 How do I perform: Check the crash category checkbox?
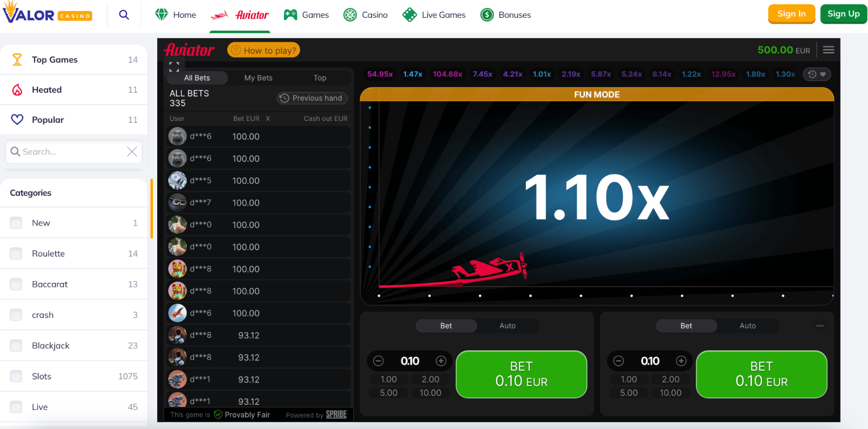click(x=16, y=315)
